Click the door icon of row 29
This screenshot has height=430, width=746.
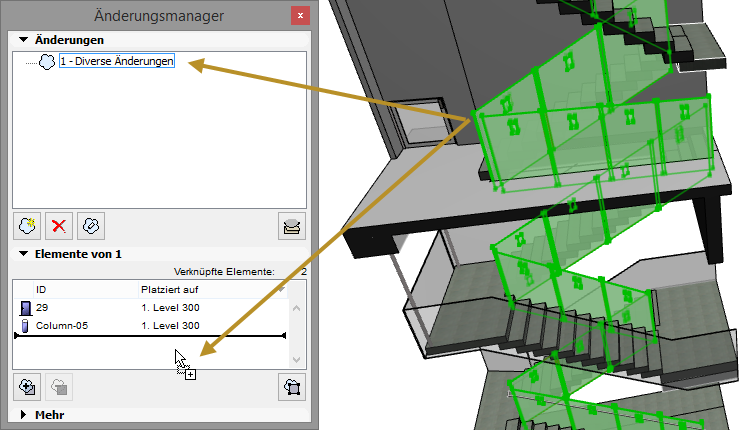pyautogui.click(x=25, y=308)
